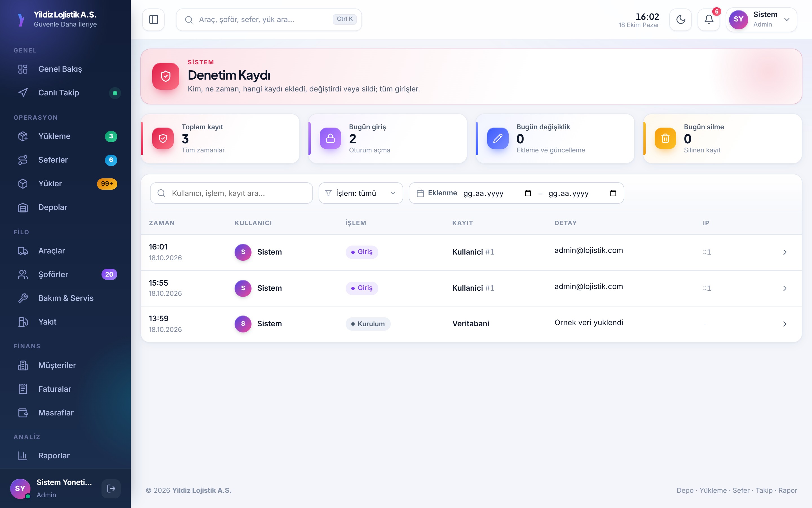Select Depolar in sidebar

pos(65,207)
